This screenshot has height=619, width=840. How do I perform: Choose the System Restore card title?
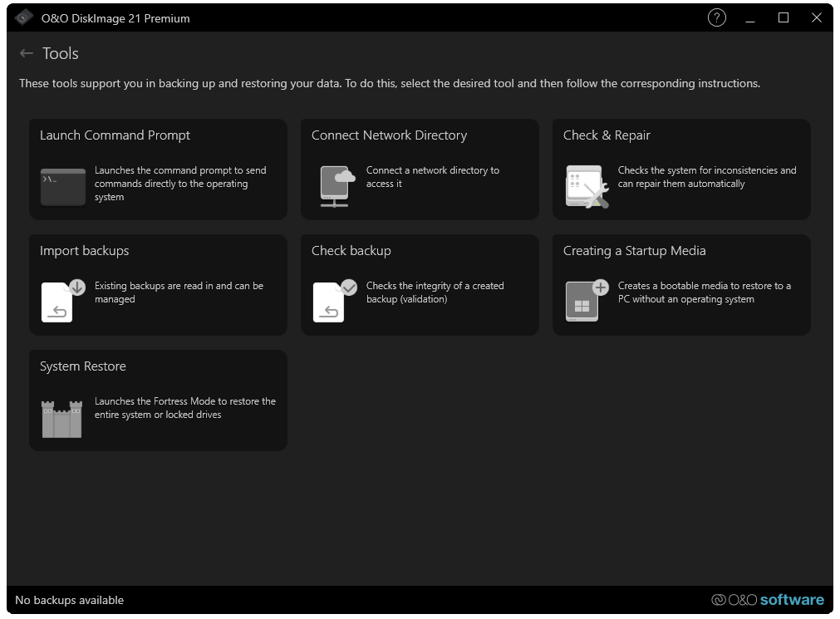pos(83,366)
